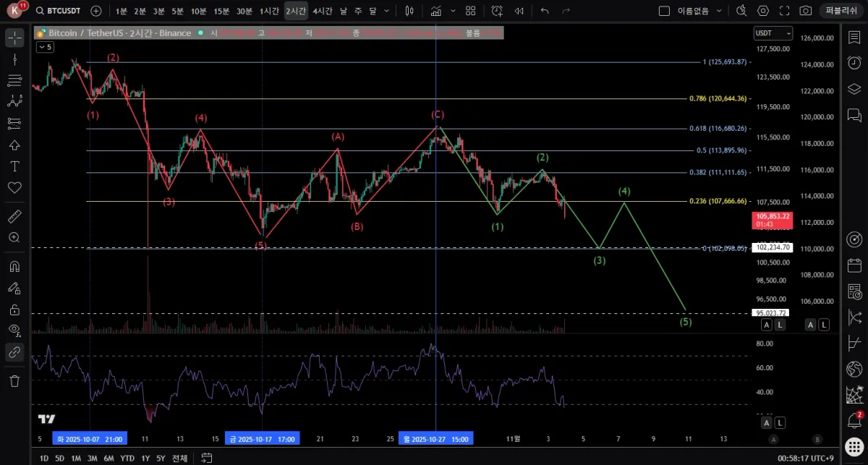Create a new alert with clock icon

(x=497, y=11)
